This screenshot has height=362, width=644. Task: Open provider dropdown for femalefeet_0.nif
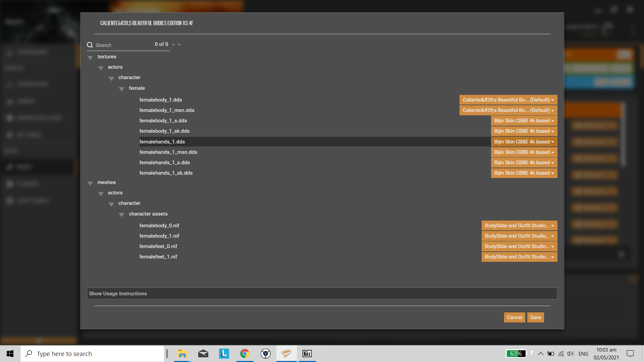click(519, 246)
